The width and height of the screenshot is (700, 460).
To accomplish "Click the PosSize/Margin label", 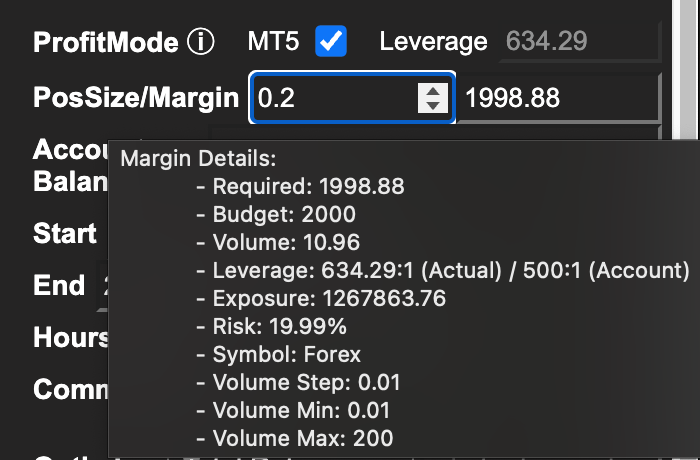I will 136,98.
